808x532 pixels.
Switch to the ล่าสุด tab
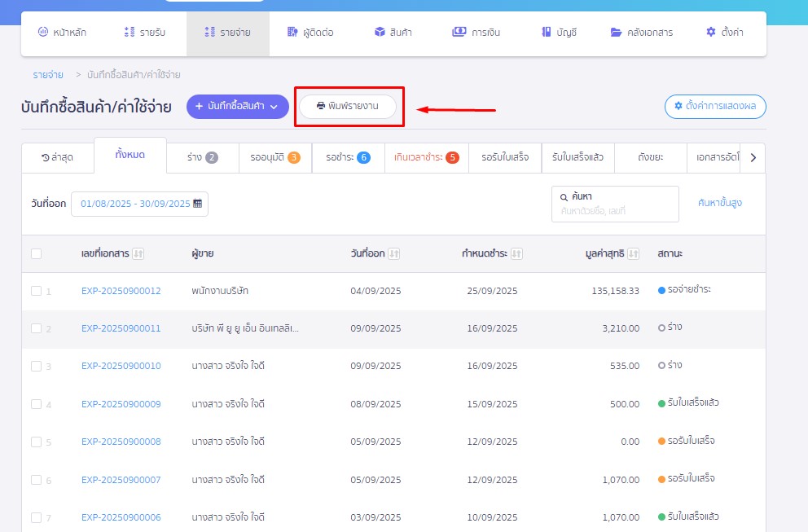58,158
